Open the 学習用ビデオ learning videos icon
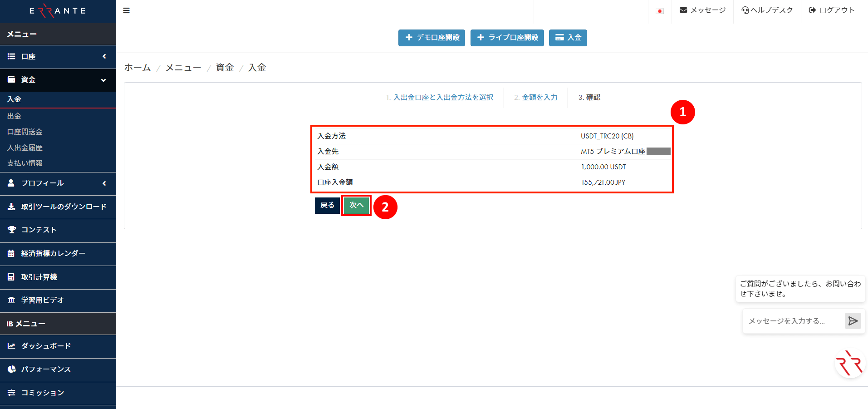The height and width of the screenshot is (409, 868). coord(11,300)
